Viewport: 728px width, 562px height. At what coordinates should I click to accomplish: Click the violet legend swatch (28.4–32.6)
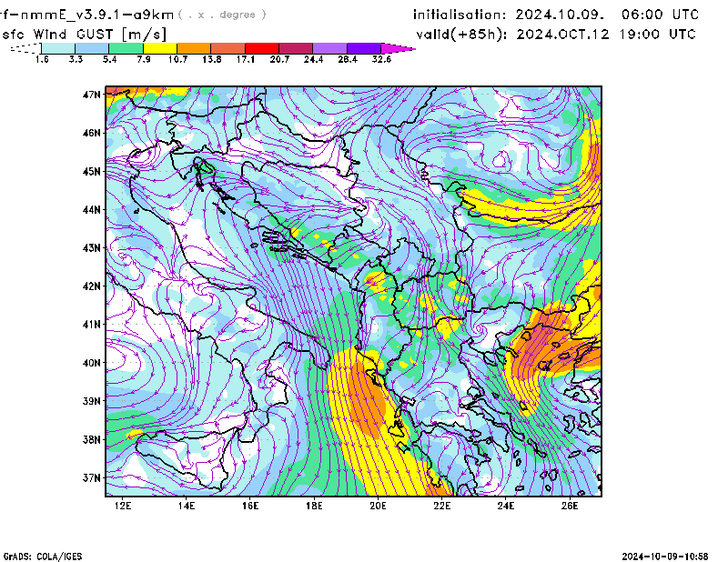tap(364, 48)
